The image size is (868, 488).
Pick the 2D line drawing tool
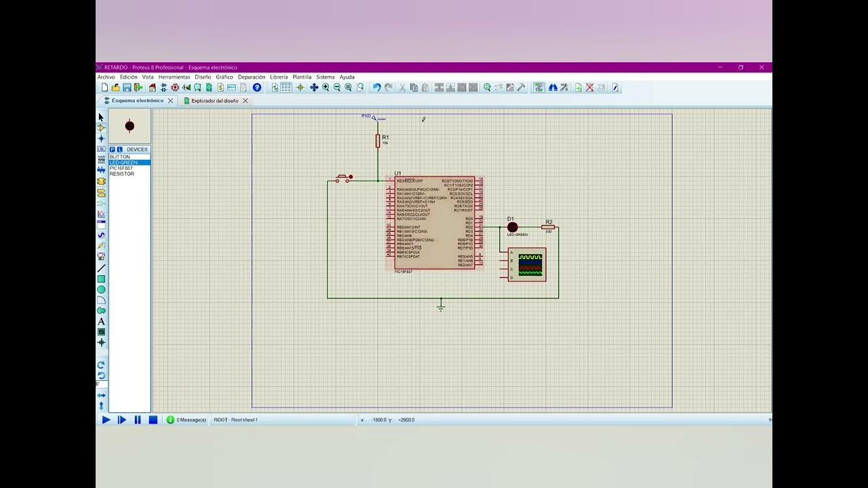coord(102,268)
